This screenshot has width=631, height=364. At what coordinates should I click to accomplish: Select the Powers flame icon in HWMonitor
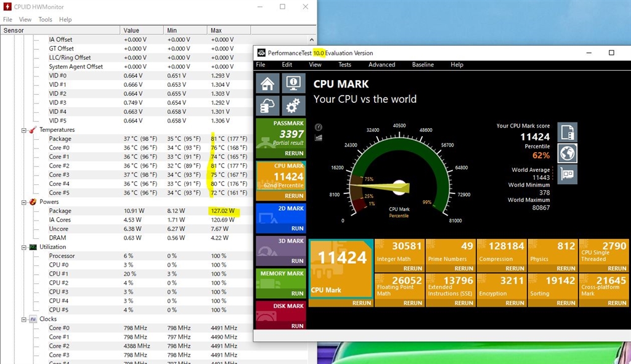tap(33, 201)
